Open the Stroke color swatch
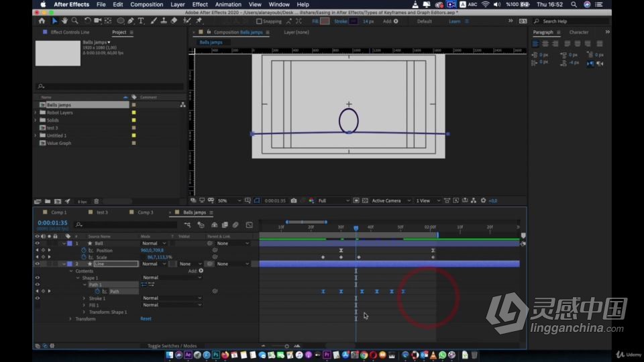Viewport: 644px width, 362px height. [354, 21]
